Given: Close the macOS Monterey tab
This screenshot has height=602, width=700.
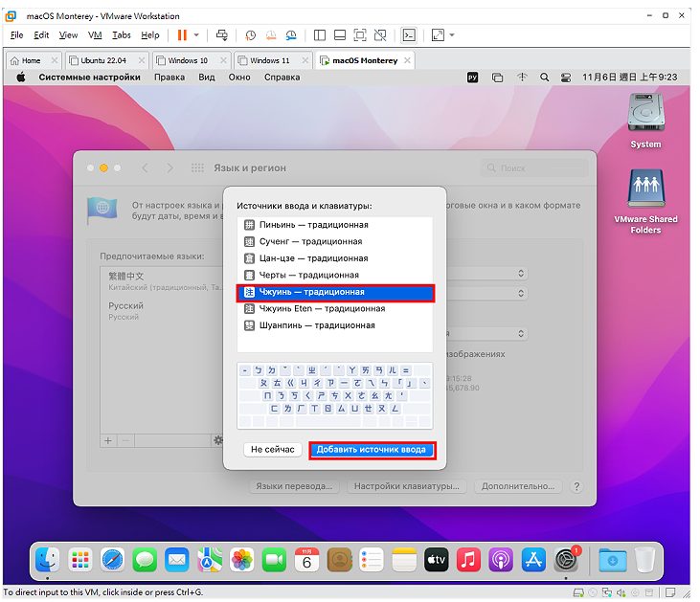Looking at the screenshot, I should (407, 60).
